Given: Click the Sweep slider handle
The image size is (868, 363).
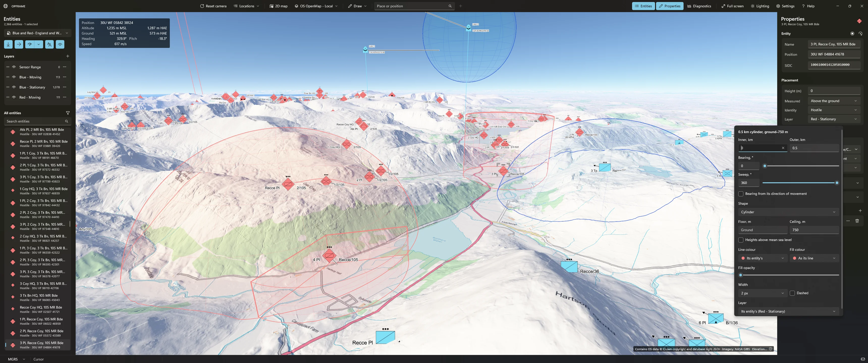Looking at the screenshot, I should (x=837, y=183).
